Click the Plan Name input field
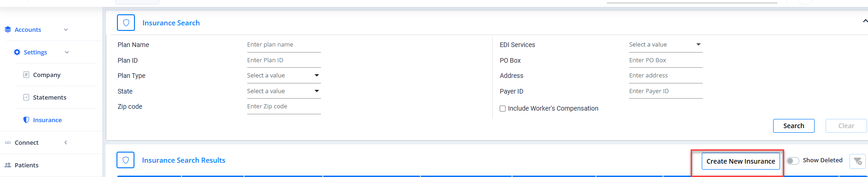868x177 pixels. [x=284, y=45]
